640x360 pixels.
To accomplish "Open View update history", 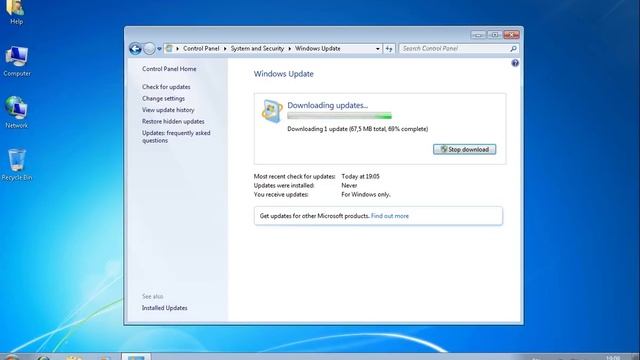I will pos(168,110).
